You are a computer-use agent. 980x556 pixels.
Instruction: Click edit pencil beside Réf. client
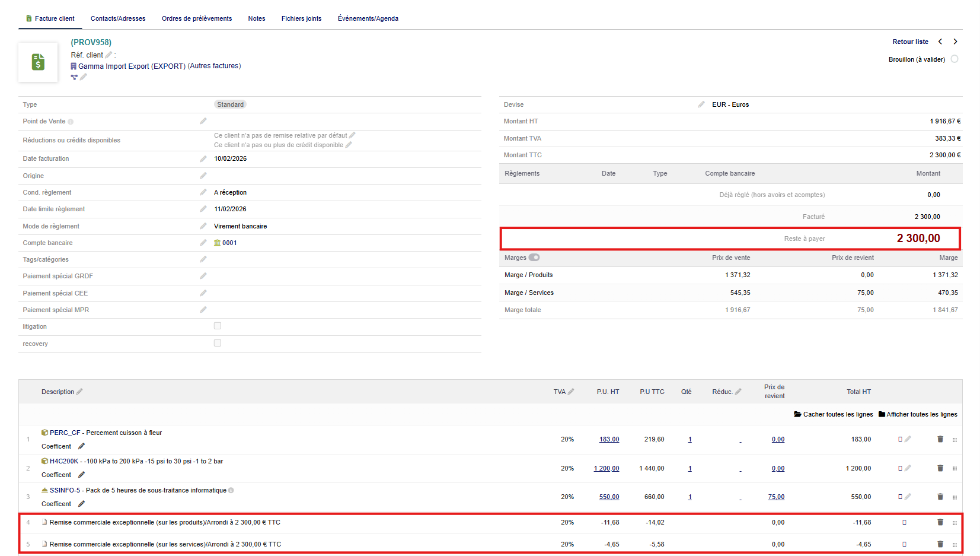pyautogui.click(x=108, y=55)
